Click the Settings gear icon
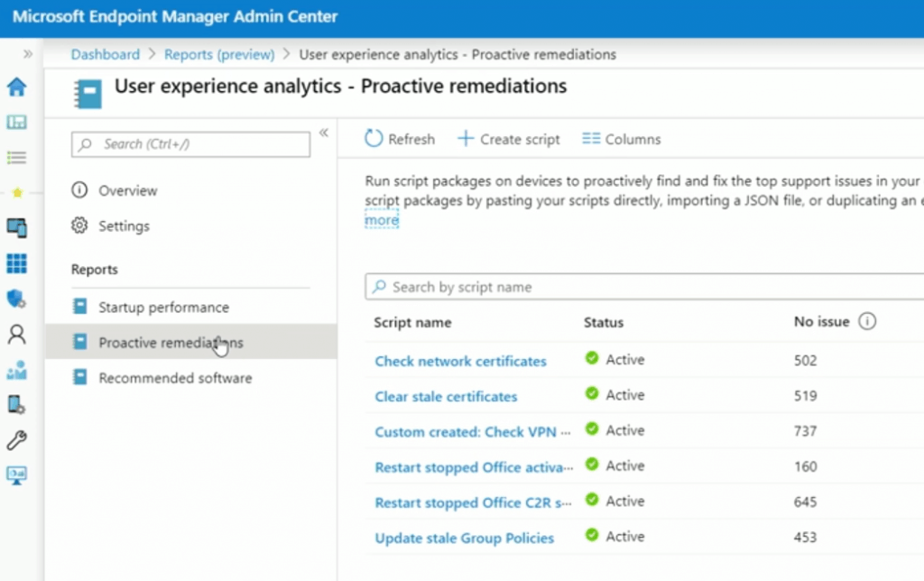This screenshot has height=581, width=924. (x=79, y=226)
